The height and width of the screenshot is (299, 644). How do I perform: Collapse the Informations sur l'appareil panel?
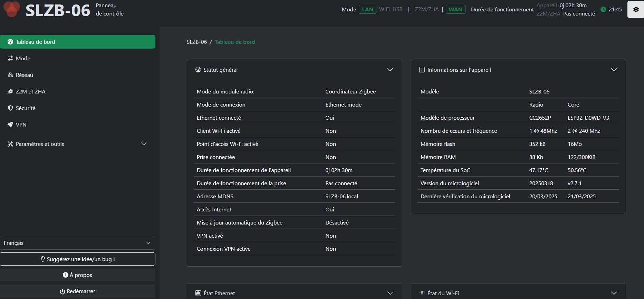614,70
